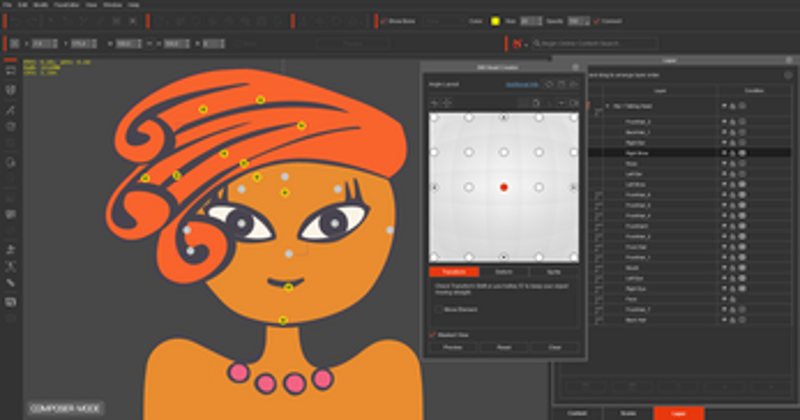Click the W width input field

click(128, 44)
